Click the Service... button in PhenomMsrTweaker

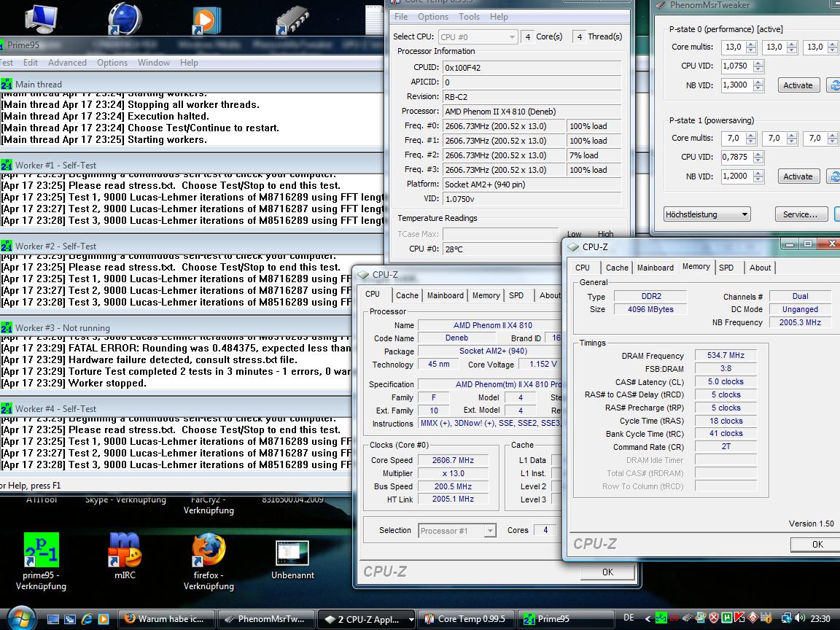click(801, 214)
